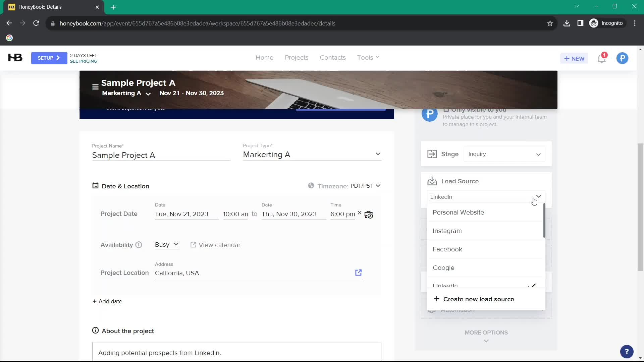Screen dimensions: 644x362
Task: Open browser downloads icon
Action: (567, 23)
